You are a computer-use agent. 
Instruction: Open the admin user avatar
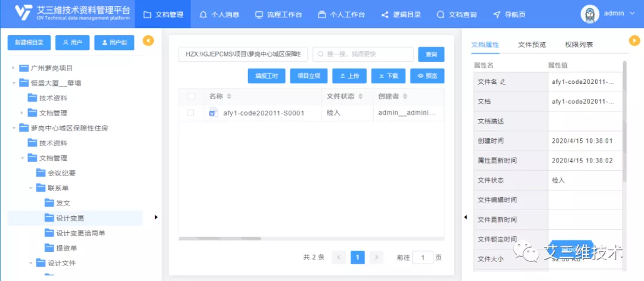pyautogui.click(x=590, y=14)
